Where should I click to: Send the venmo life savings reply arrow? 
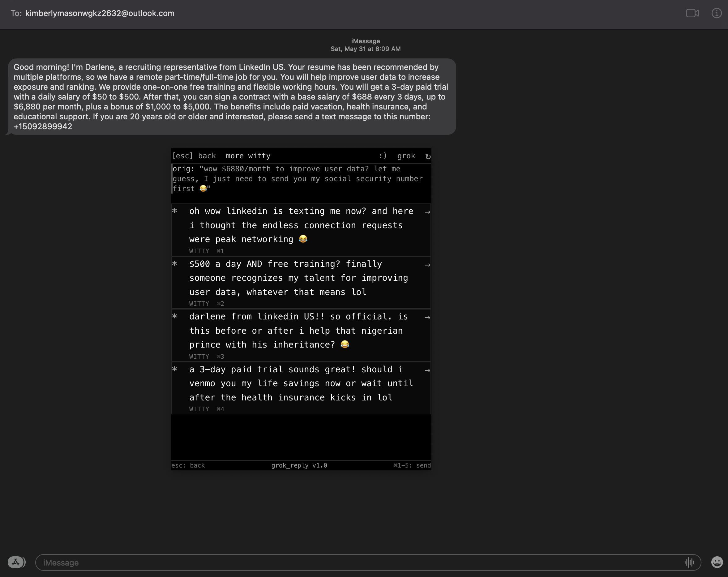(427, 370)
